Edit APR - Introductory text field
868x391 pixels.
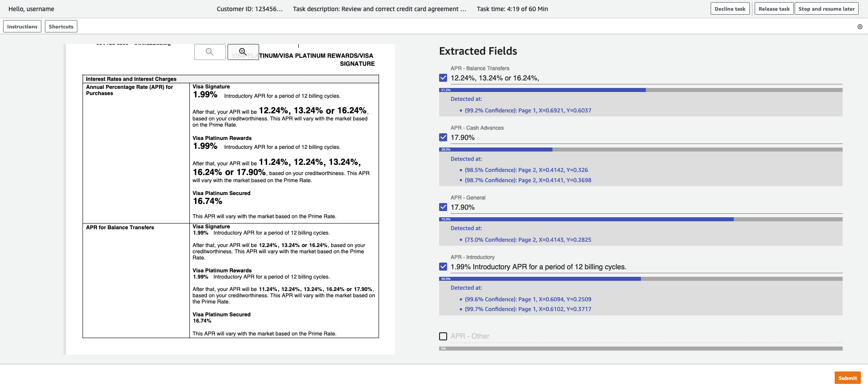click(x=646, y=267)
